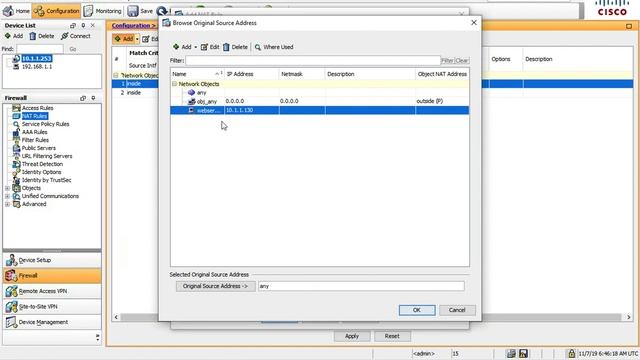Click Cancel in Browse dialog
Viewport: 640px width, 360px height.
(457, 310)
